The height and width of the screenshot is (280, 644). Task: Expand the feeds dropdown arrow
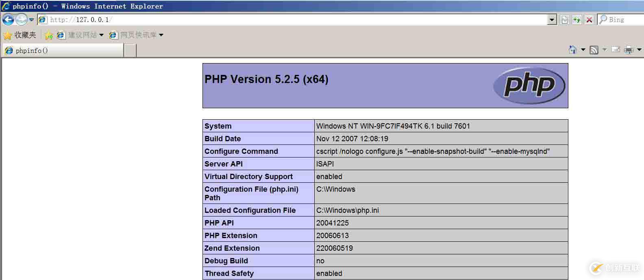tap(605, 50)
